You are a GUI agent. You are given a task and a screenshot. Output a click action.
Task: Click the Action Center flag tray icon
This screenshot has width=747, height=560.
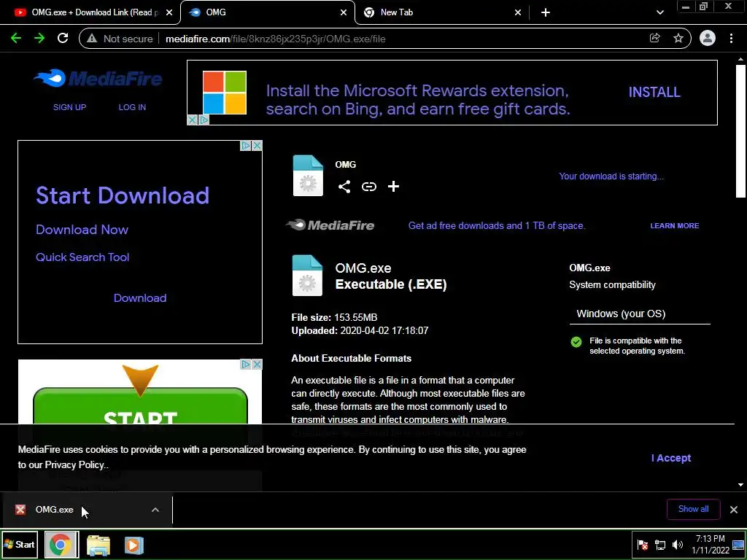[x=643, y=545]
